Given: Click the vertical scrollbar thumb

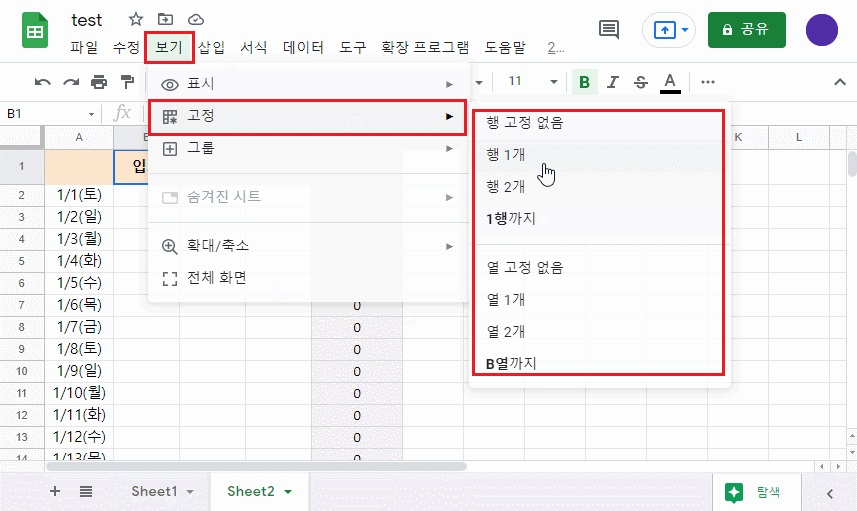Looking at the screenshot, I should pyautogui.click(x=852, y=163).
